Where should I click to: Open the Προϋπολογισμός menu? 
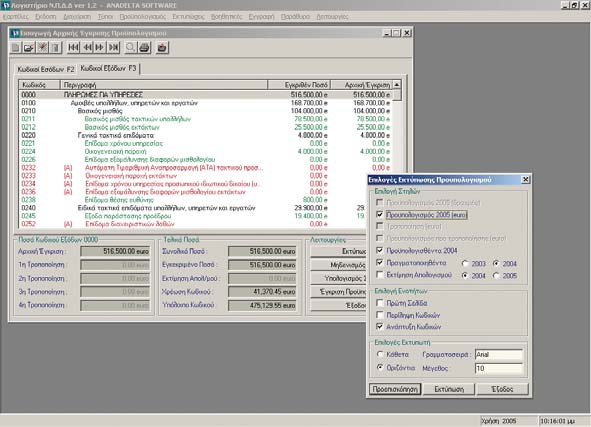(x=142, y=17)
